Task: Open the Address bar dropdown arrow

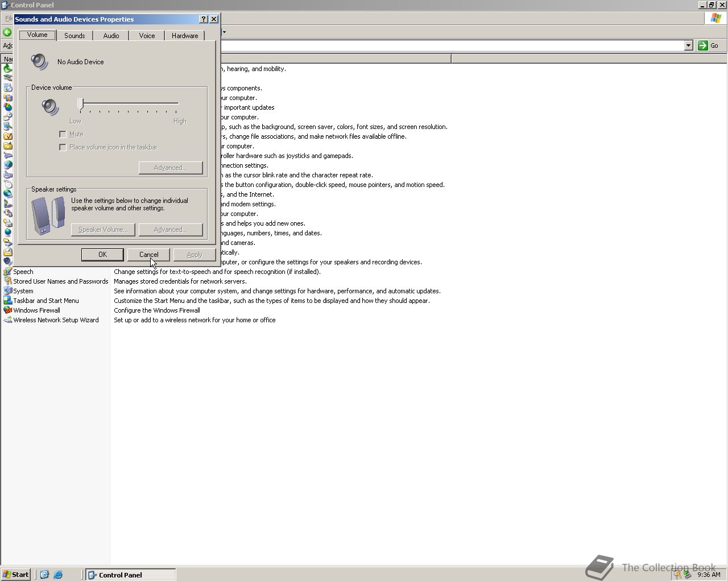Action: click(688, 45)
